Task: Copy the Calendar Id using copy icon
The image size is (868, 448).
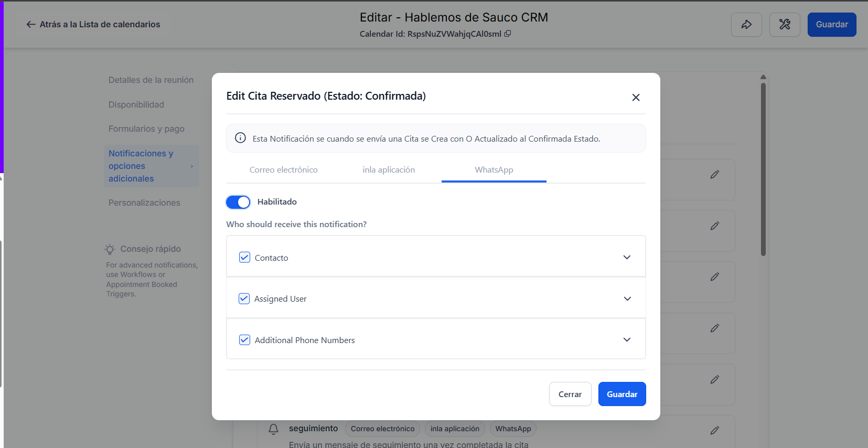Action: [x=507, y=34]
